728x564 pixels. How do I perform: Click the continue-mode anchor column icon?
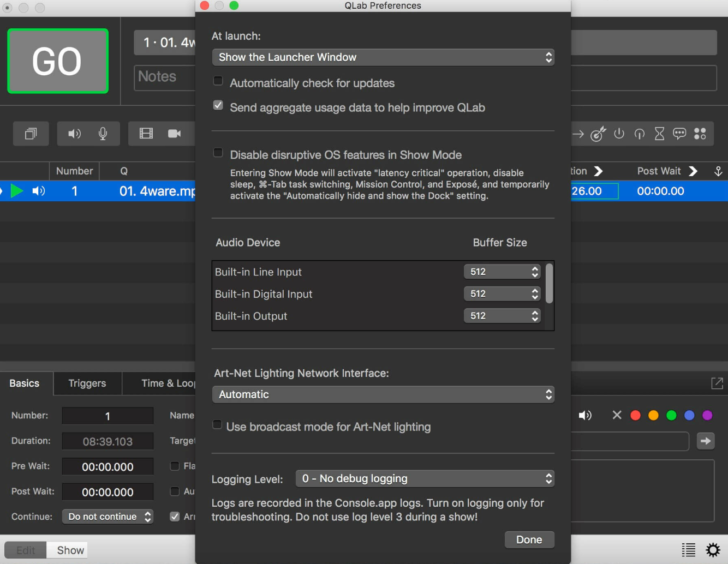(x=718, y=171)
